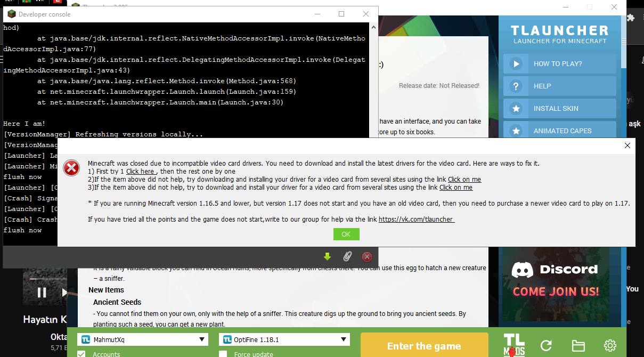The image size is (644, 357).
Task: Open the vk.com/tlauncher help link
Action: point(417,219)
